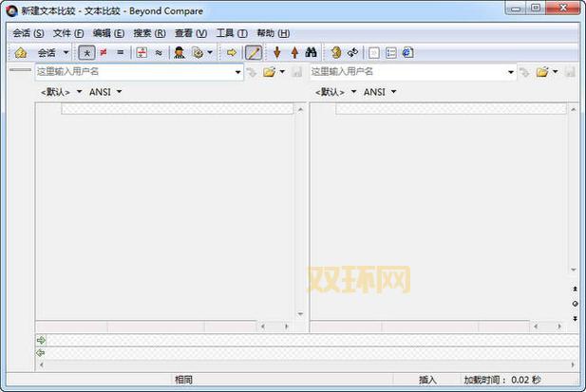Go to the Home view icon

pyautogui.click(x=21, y=52)
